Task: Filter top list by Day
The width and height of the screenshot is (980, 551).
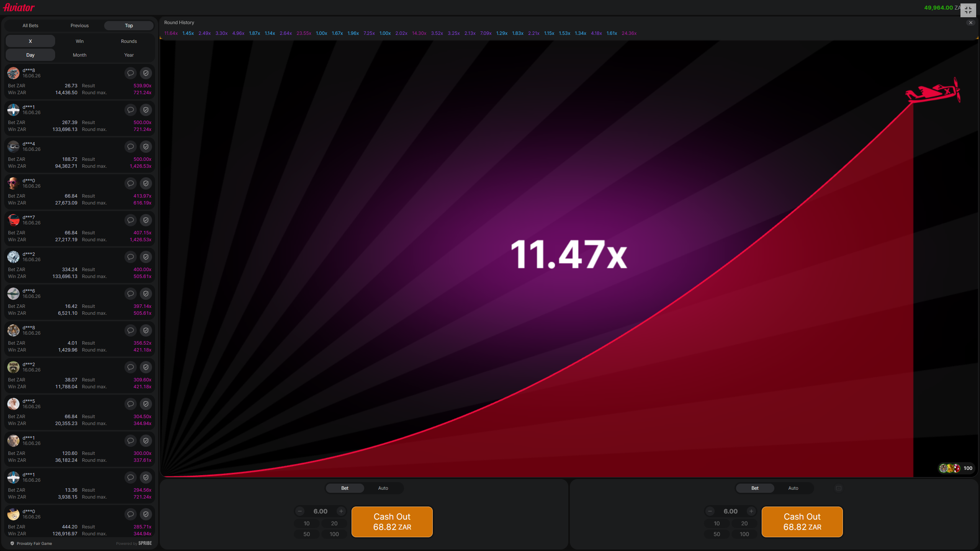Action: (x=30, y=55)
